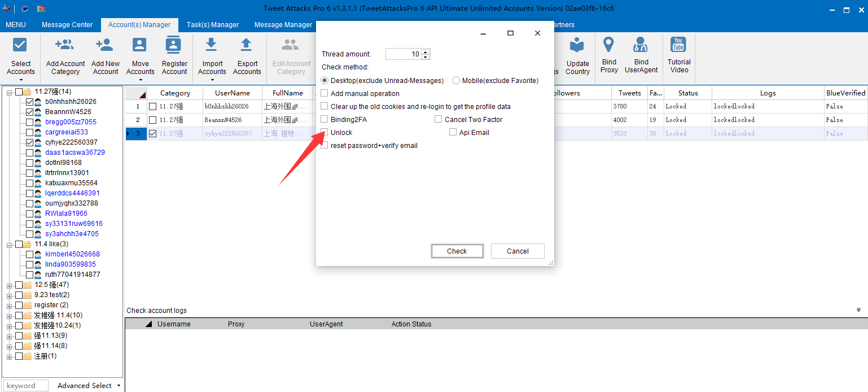Click the 12.5强 folder icon
Image resolution: width=868 pixels, height=392 pixels.
[27, 285]
